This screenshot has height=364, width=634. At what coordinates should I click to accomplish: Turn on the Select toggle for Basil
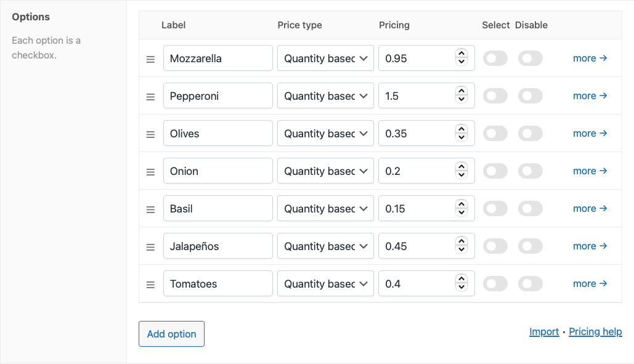point(495,209)
